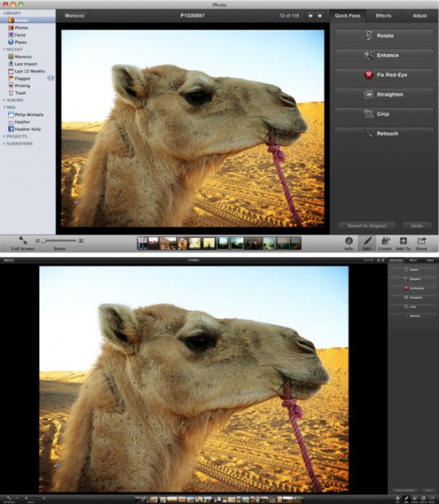Expand the Slideshows section in sidebar
Viewport: 439px width, 504px height.
pos(18,144)
